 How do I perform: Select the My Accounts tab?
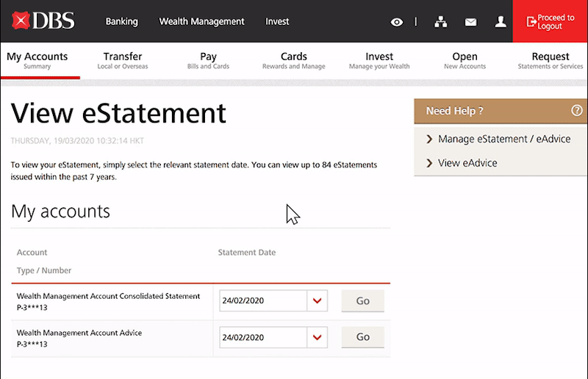tap(37, 60)
